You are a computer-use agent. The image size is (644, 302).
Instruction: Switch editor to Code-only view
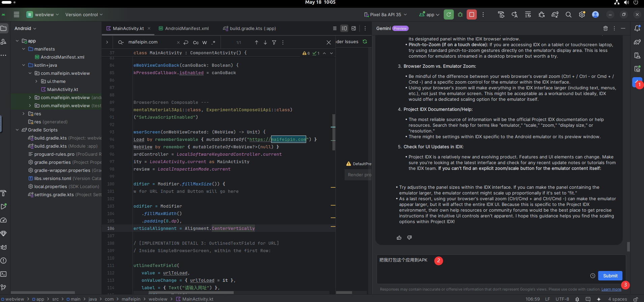(x=335, y=28)
